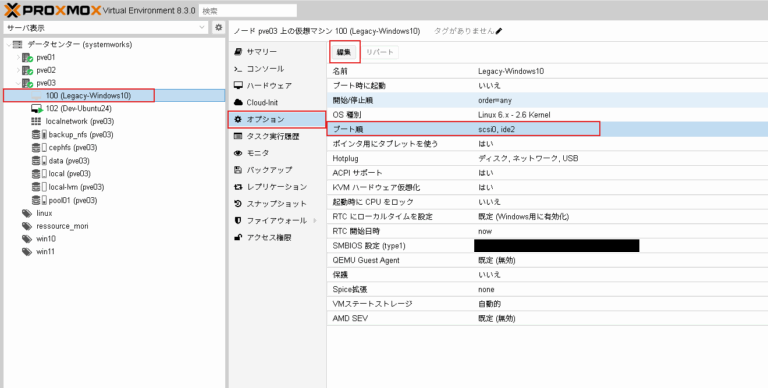Click the win11 tag icon
The width and height of the screenshot is (768, 388).
coord(27,251)
